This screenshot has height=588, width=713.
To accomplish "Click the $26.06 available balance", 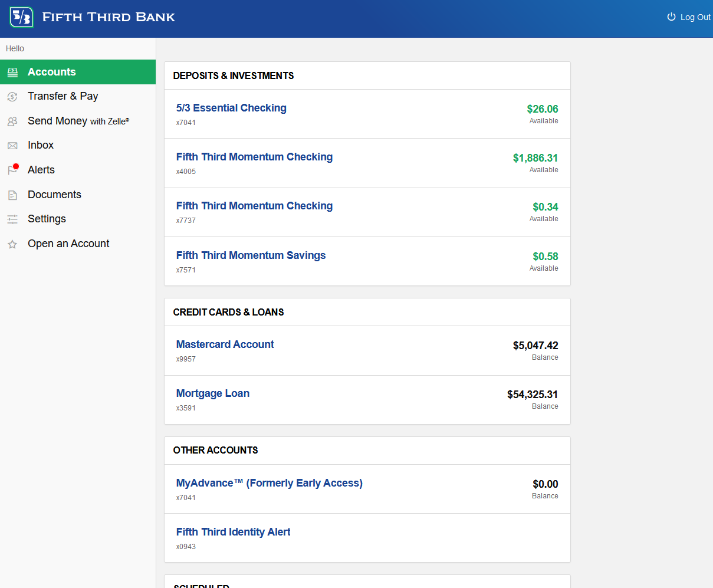I will pyautogui.click(x=543, y=109).
